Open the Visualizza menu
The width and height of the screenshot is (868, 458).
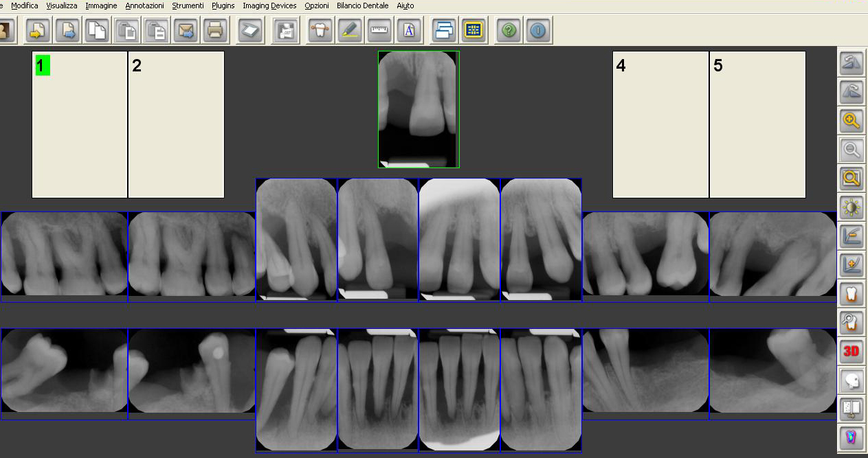click(x=62, y=5)
